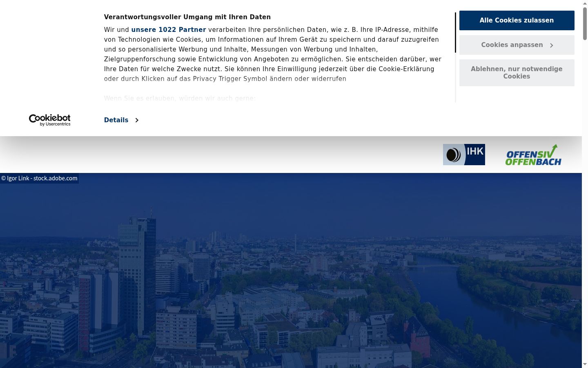Viewport: 588px width, 368px height.
Task: Accept all cookies with Alle Cookies zulassen
Action: pos(517,20)
